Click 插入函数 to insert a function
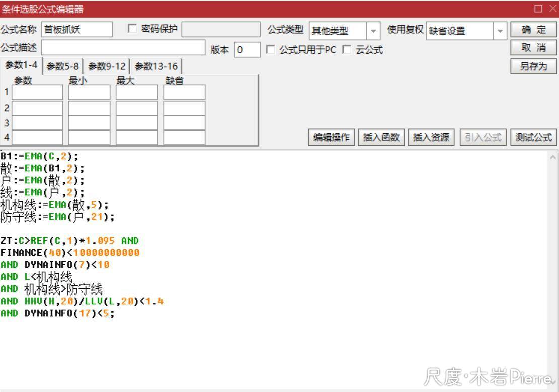 [x=381, y=137]
